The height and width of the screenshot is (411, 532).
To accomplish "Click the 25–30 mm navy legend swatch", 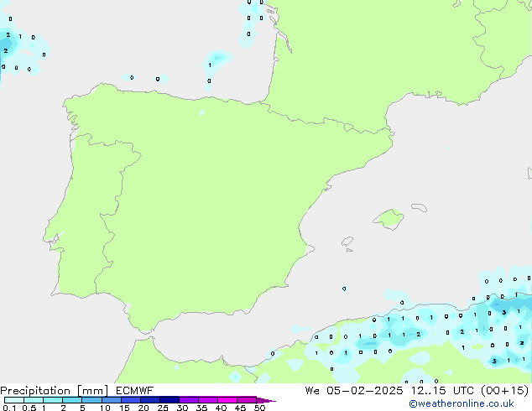I will coord(169,400).
